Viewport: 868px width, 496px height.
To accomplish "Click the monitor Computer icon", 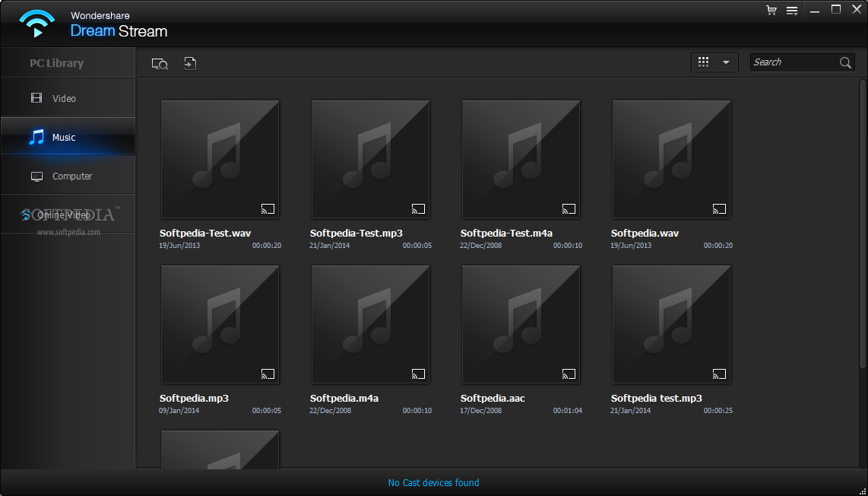I will click(36, 176).
